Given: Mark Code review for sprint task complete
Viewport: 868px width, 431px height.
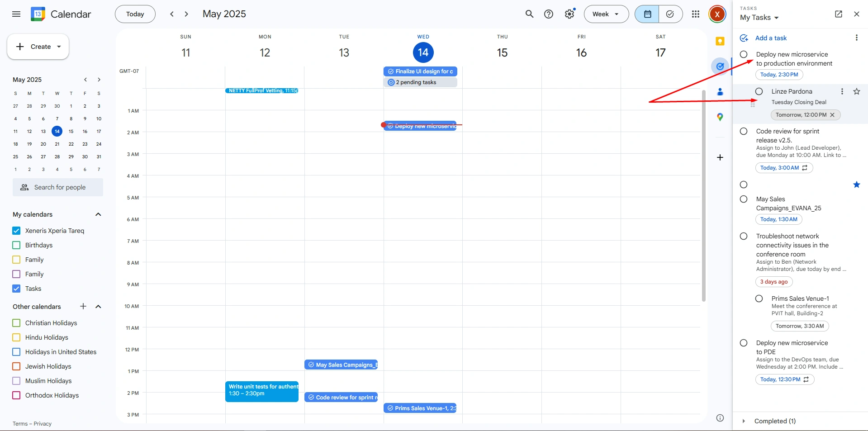Looking at the screenshot, I should [x=744, y=132].
